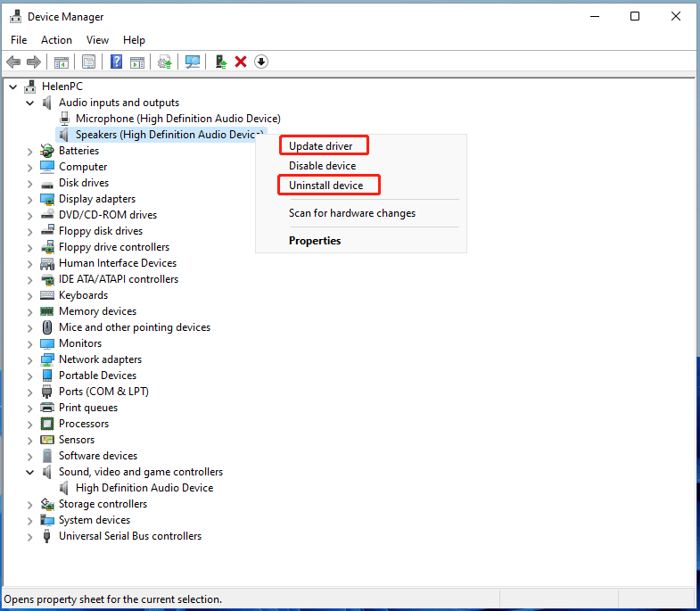The width and height of the screenshot is (700, 611).
Task: Choose Update driver from context menu
Action: [x=320, y=146]
